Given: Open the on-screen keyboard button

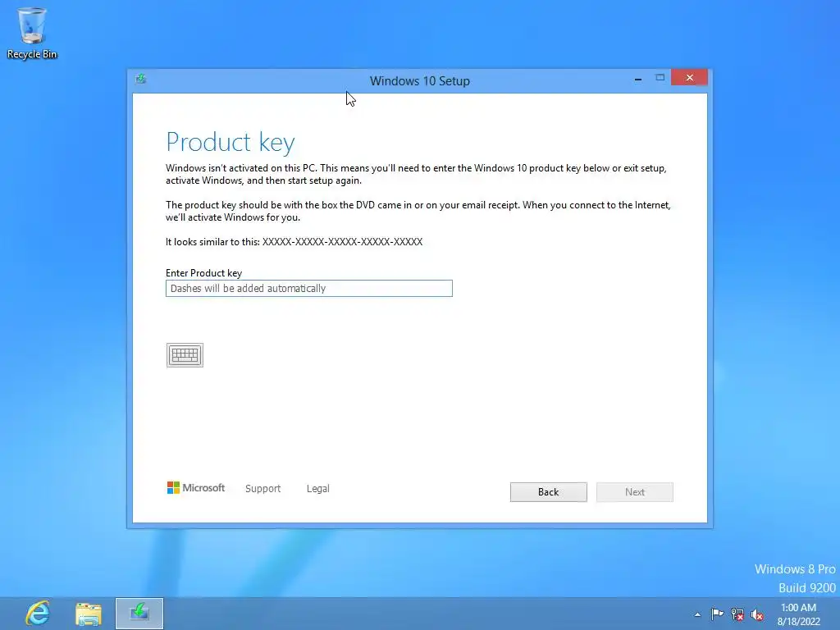Looking at the screenshot, I should click(x=185, y=355).
